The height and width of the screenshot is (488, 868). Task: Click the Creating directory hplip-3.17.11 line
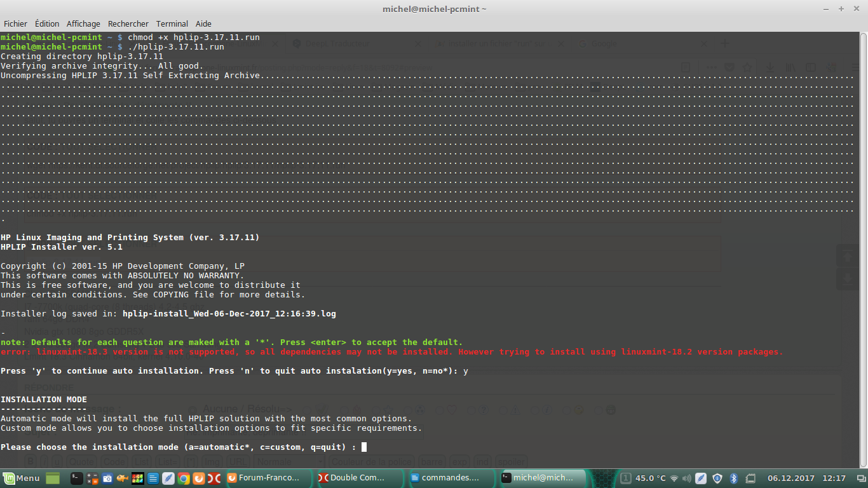(82, 57)
